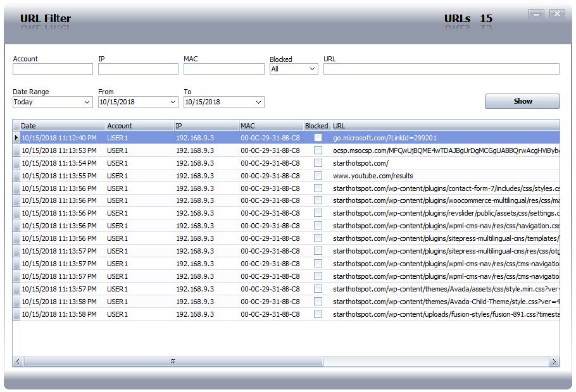Select row selector for 11:13:53 PM entry
This screenshot has width=576, height=392.
coord(16,150)
